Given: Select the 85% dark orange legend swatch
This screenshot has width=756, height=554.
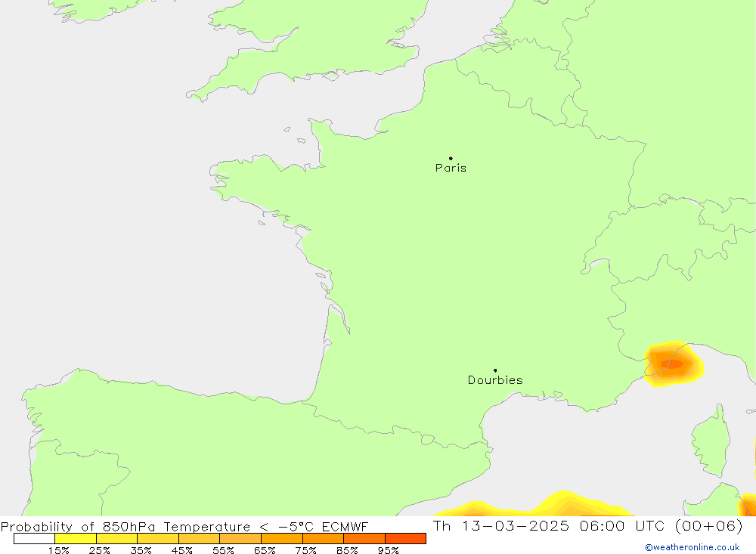Looking at the screenshot, I should (364, 539).
